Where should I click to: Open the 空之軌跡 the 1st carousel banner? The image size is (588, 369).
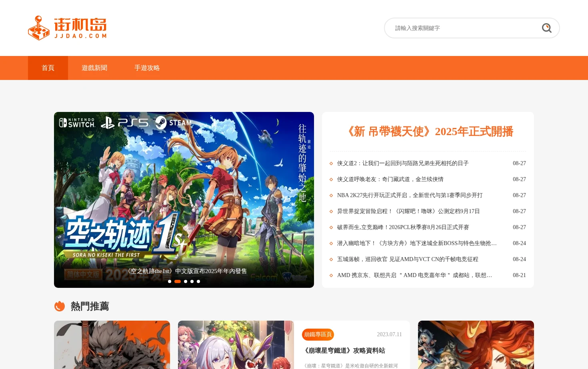pyautogui.click(x=184, y=200)
